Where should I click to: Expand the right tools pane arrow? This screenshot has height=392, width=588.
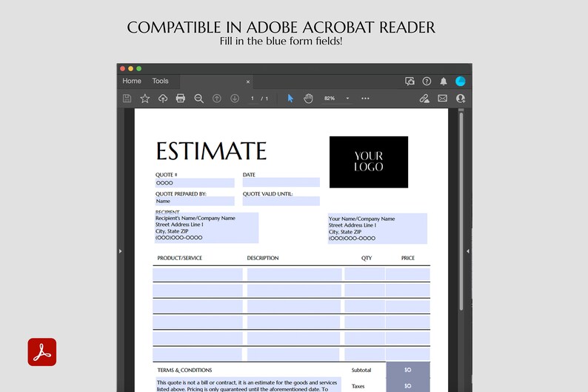pyautogui.click(x=467, y=251)
